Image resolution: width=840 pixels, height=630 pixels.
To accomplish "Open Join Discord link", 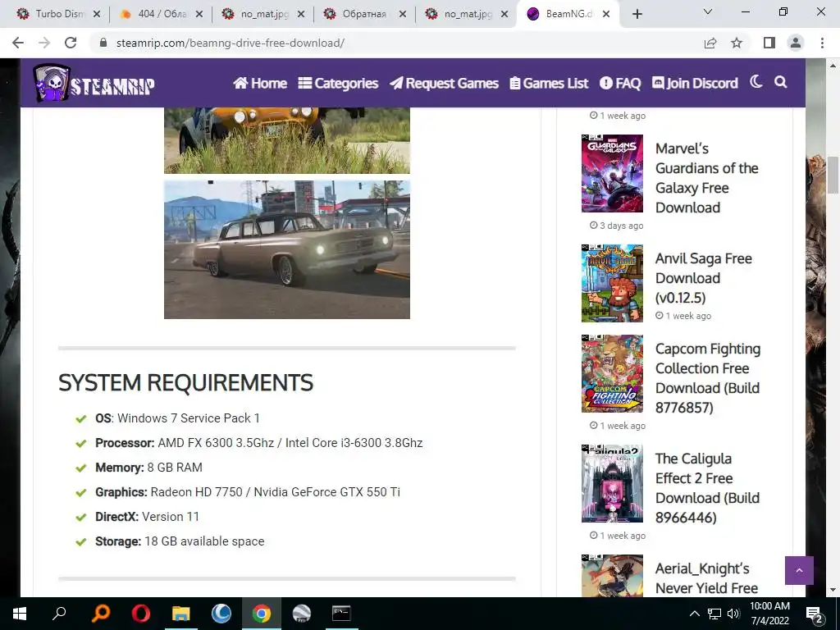I will [x=695, y=83].
